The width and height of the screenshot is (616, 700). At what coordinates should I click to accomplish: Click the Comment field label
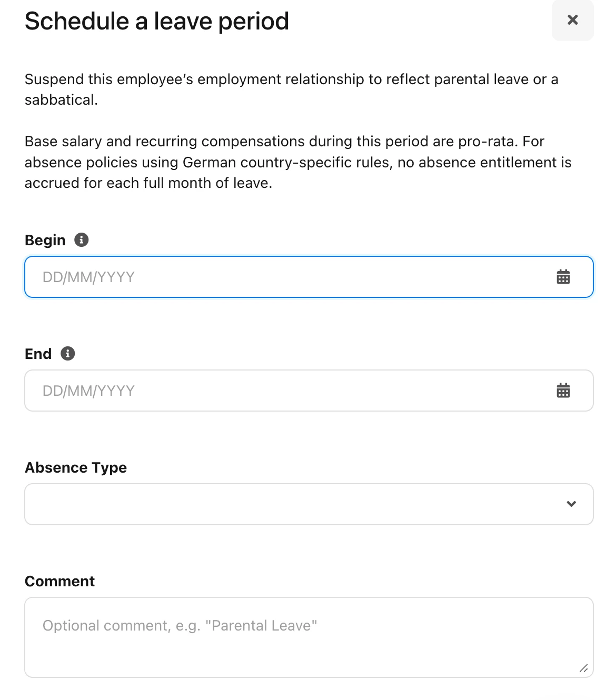(x=60, y=581)
